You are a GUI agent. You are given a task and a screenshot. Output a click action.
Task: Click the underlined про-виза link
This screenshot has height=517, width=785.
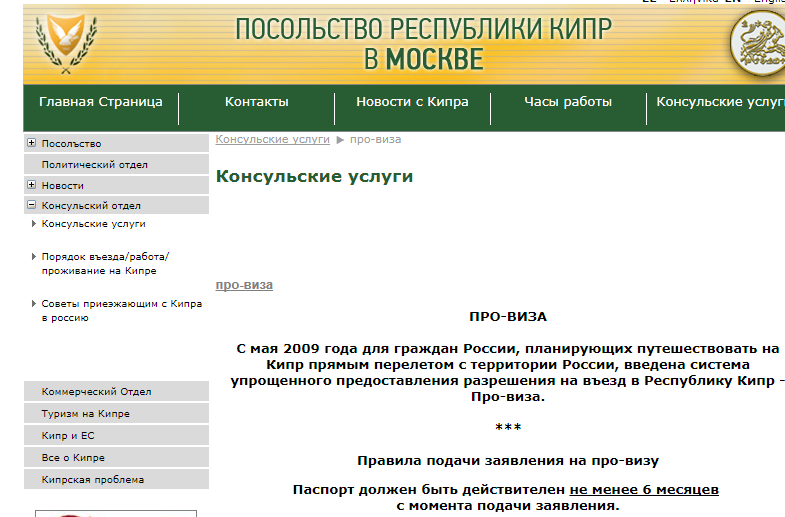click(244, 285)
